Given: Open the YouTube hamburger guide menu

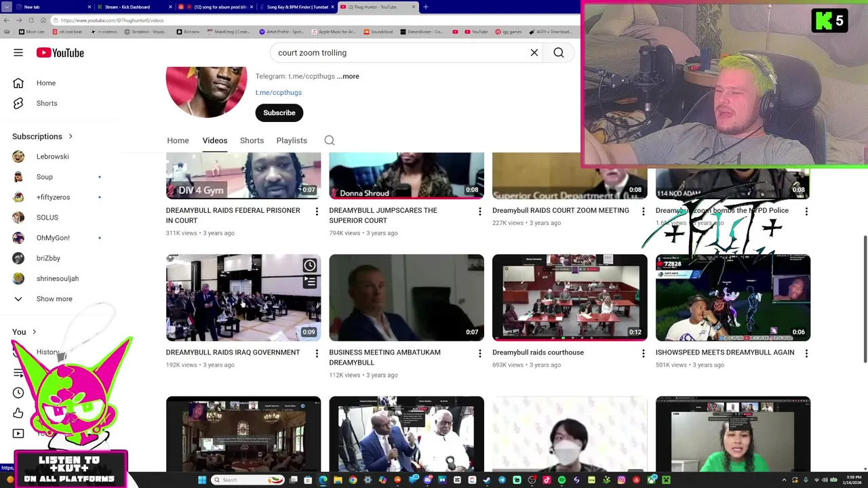Looking at the screenshot, I should (x=18, y=53).
